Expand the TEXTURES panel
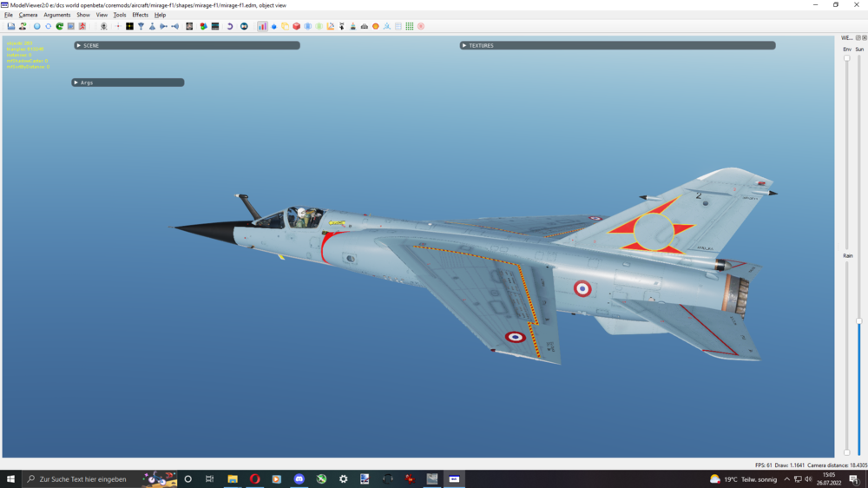 (618, 45)
